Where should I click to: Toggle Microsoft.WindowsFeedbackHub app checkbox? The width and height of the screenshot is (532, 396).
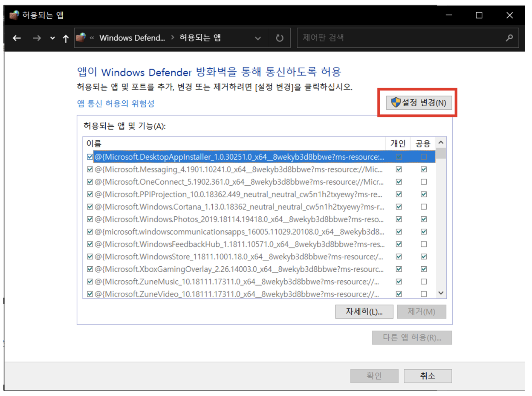click(x=90, y=244)
